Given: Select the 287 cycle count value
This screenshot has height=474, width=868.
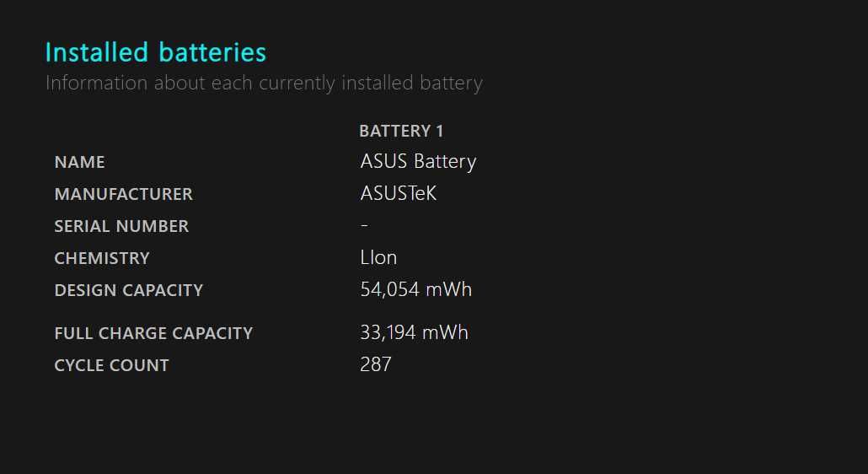Looking at the screenshot, I should pos(375,364).
